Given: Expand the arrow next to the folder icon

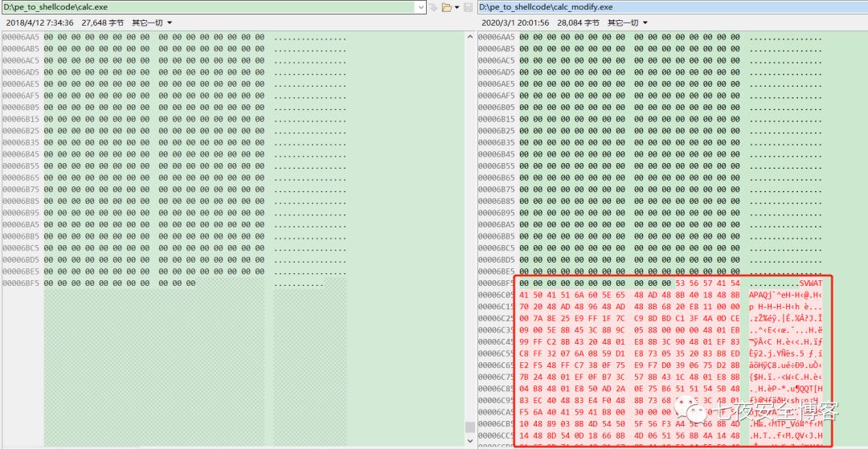Looking at the screenshot, I should (x=457, y=7).
